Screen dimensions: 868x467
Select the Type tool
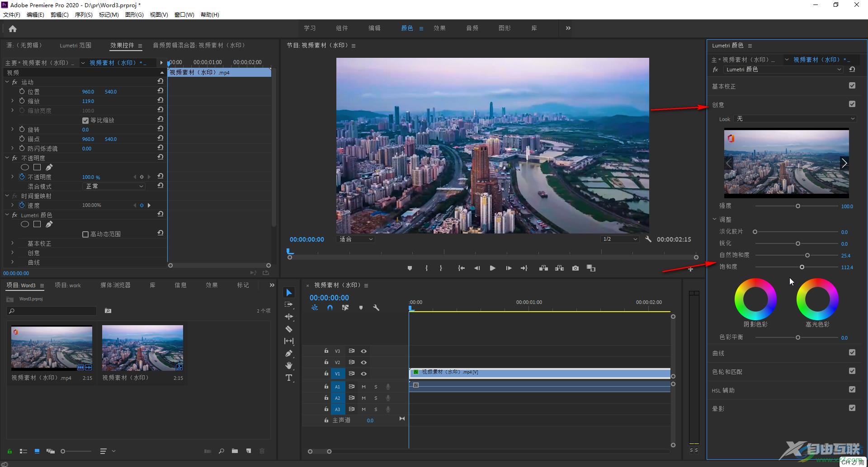click(x=289, y=378)
